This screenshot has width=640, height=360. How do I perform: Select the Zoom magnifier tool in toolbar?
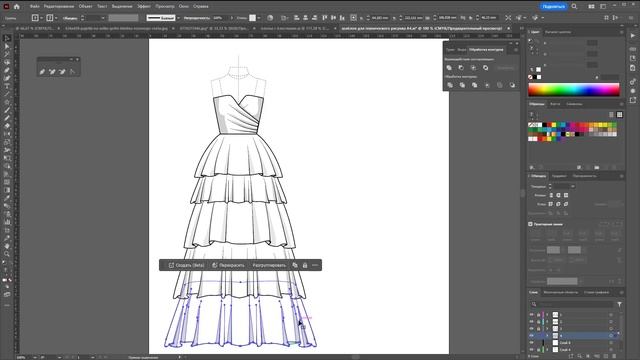click(x=7, y=254)
